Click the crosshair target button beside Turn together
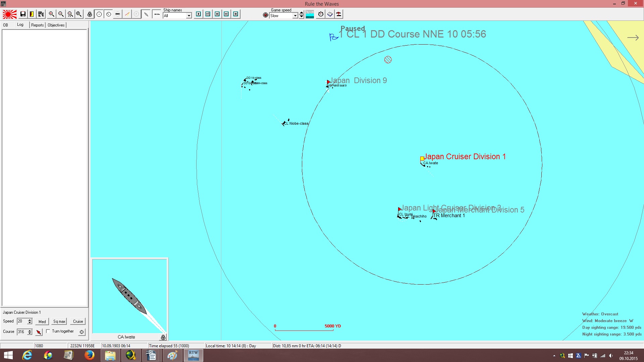Image resolution: width=644 pixels, height=362 pixels. point(82,332)
